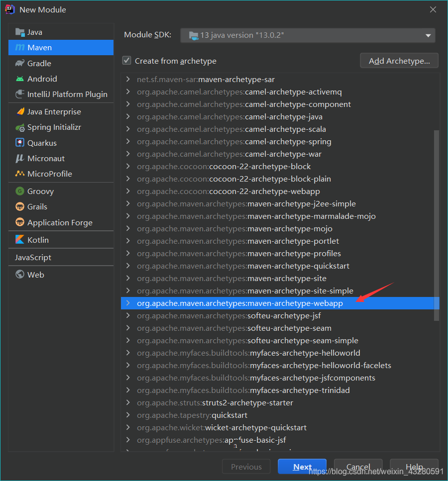Click the IntelliJ Platform Plugin icon
The width and height of the screenshot is (448, 481).
20,94
